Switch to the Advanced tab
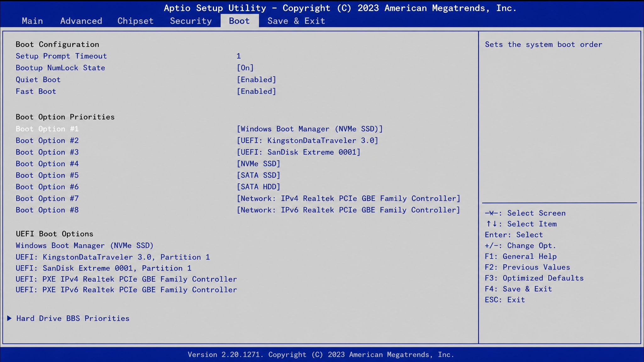Screen dimensions: 644x362 click(81, 21)
